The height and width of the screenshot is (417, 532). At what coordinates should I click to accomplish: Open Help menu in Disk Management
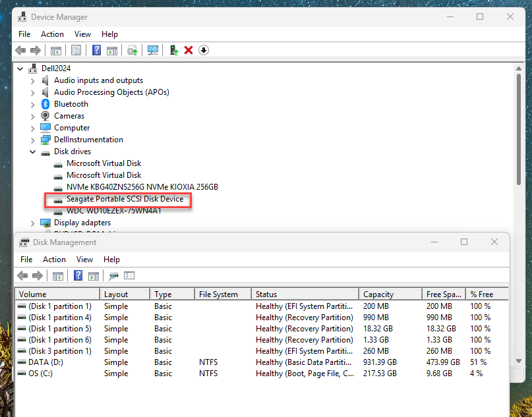(111, 260)
